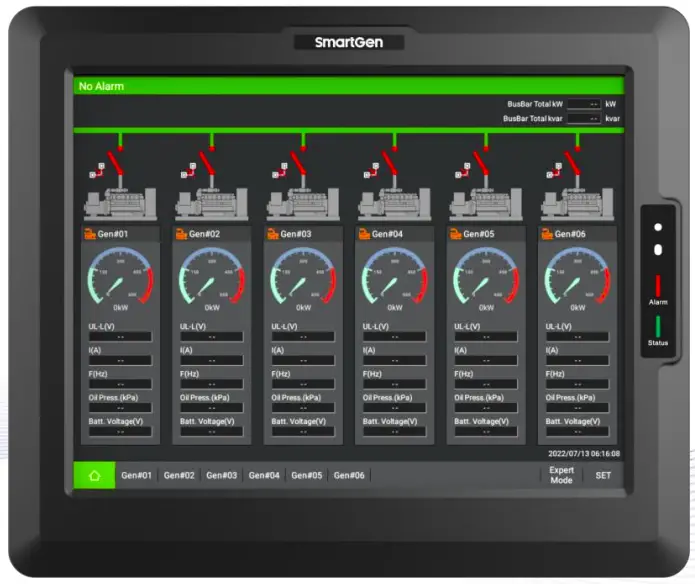This screenshot has width=695, height=584.
Task: Open the Gen#06 tab in bottom bar
Action: pos(349,475)
